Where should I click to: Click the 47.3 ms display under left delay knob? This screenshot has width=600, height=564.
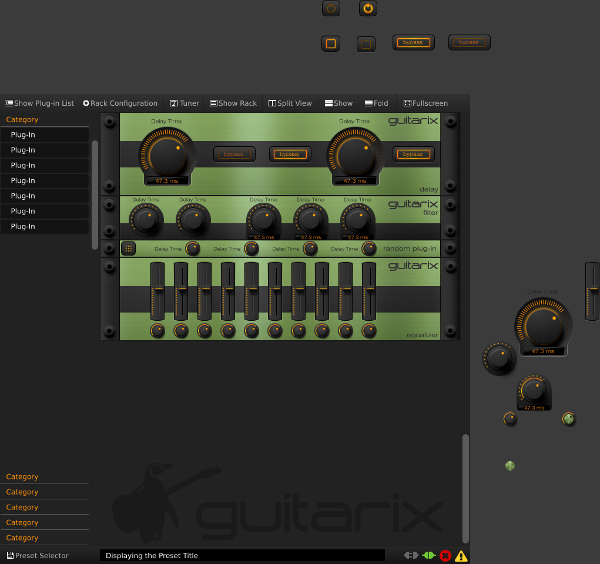(167, 181)
